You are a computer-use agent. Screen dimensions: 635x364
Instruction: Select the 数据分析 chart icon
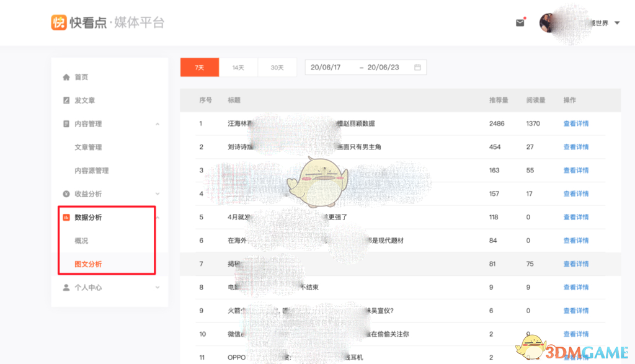(66, 217)
